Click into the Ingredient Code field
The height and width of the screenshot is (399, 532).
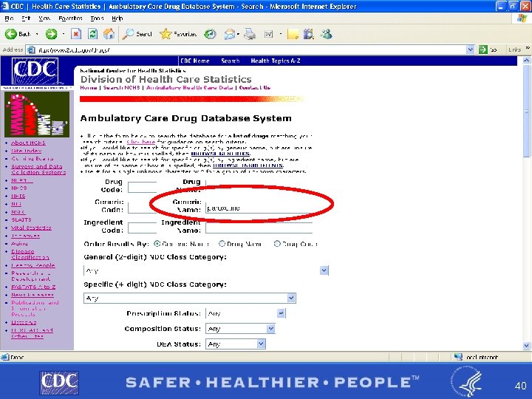[x=142, y=228]
